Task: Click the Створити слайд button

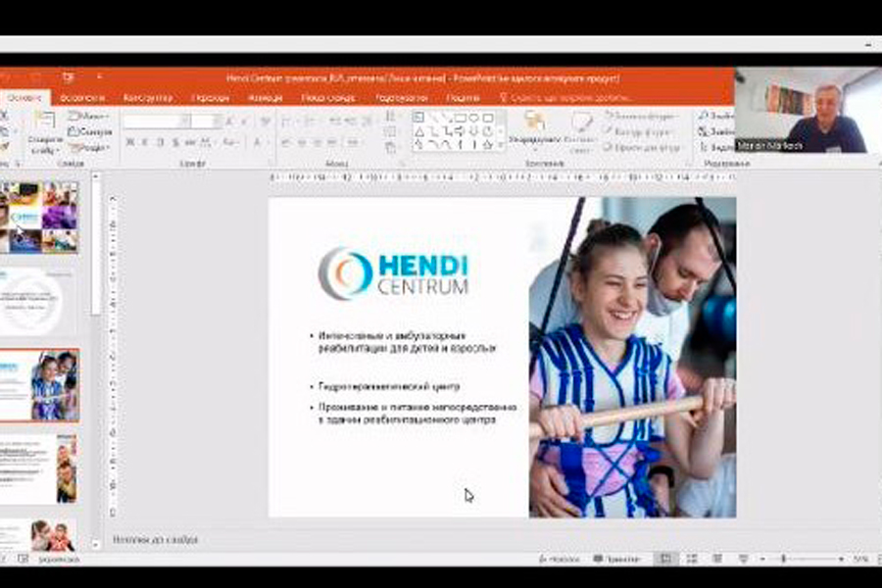Action: tap(44, 134)
